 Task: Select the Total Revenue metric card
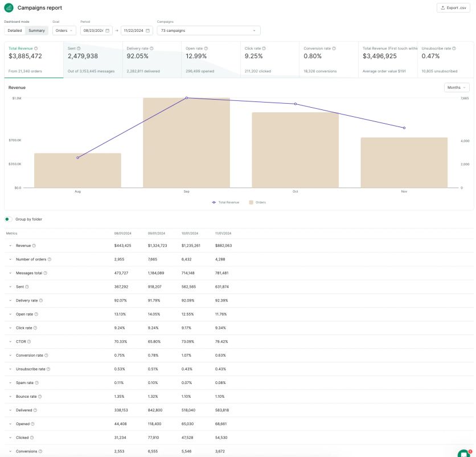coord(34,60)
